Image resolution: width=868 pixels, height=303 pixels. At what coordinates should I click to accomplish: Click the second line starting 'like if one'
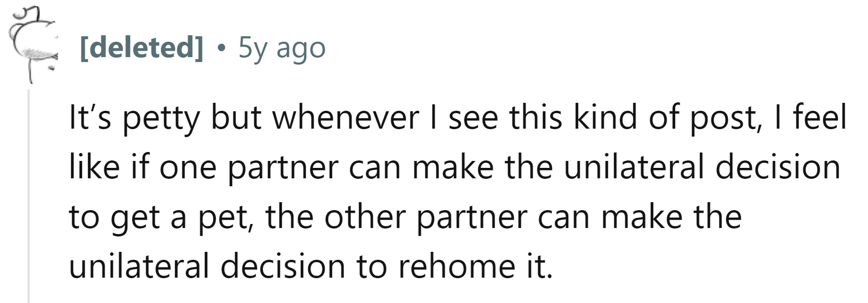(x=454, y=167)
